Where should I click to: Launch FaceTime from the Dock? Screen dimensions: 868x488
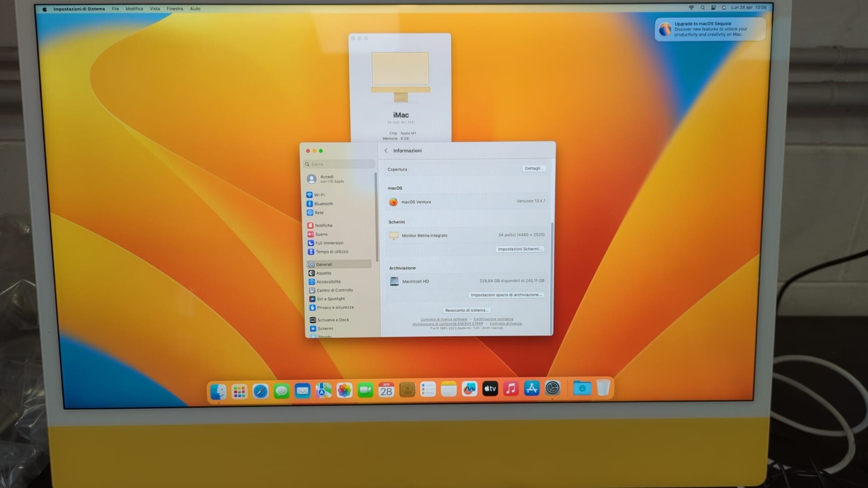coord(366,390)
